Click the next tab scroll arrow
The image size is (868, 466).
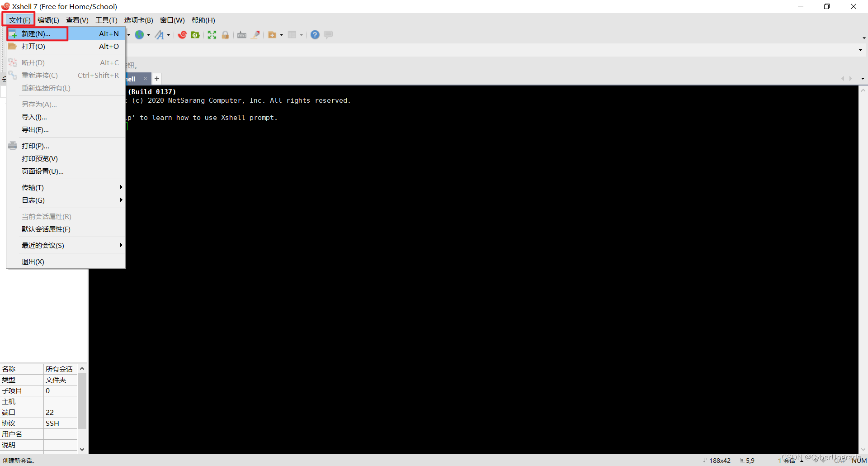[851, 79]
